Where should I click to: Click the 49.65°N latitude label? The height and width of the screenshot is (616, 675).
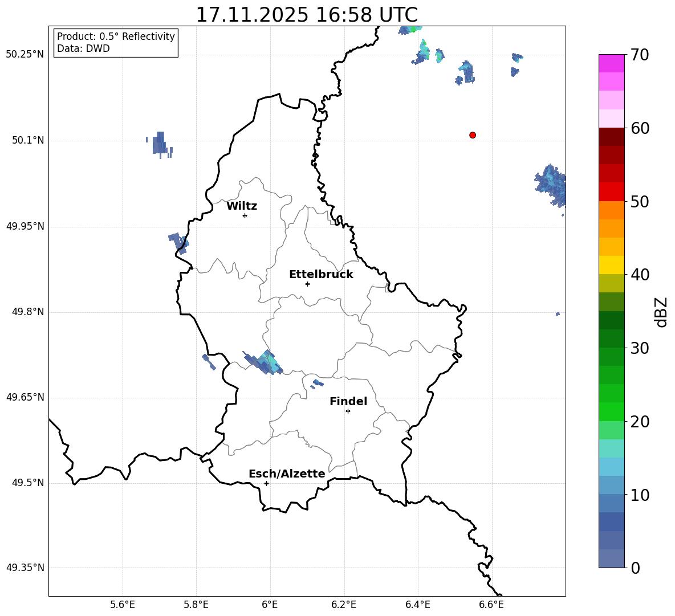tap(25, 397)
